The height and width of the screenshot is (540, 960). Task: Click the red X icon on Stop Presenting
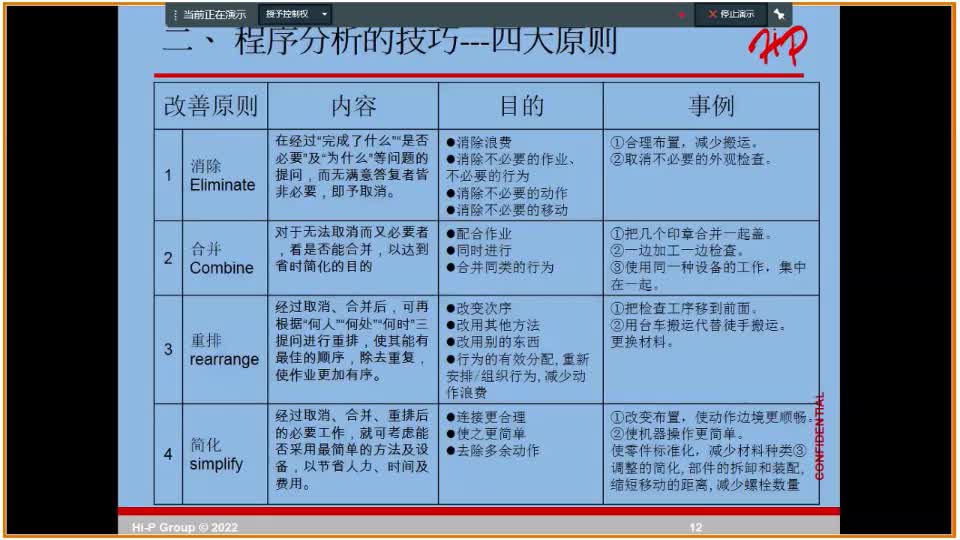(x=712, y=15)
